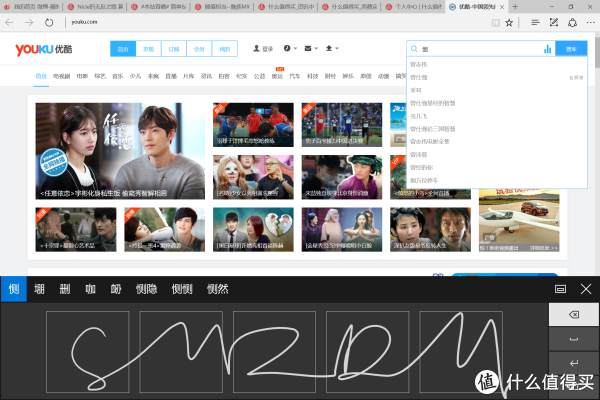The width and height of the screenshot is (600, 400).
Task: Click the 发现 header button
Action: click(x=148, y=49)
